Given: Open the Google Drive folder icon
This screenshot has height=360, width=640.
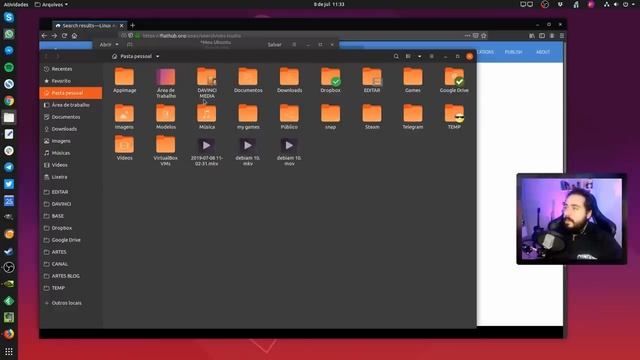Looking at the screenshot, I should (x=454, y=77).
